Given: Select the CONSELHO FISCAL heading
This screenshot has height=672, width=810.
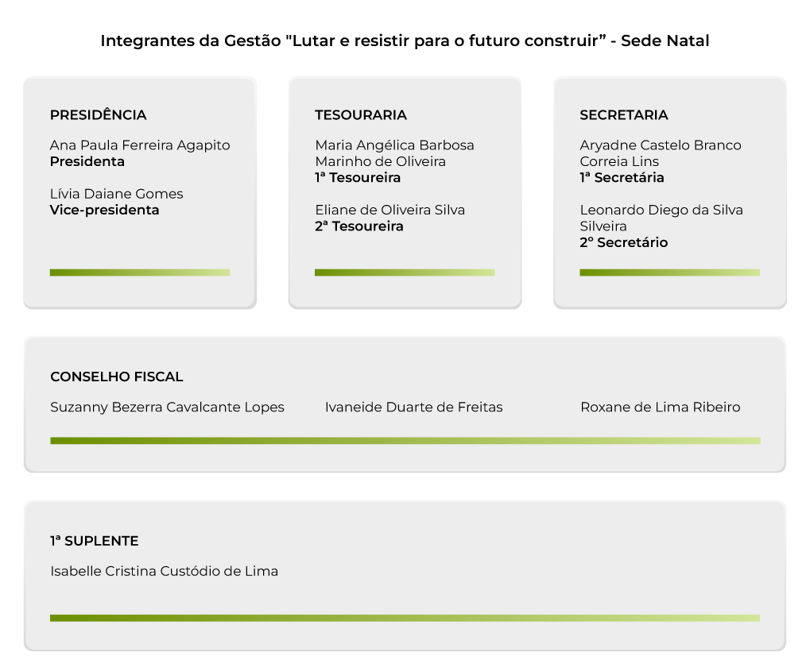Looking at the screenshot, I should 116,377.
